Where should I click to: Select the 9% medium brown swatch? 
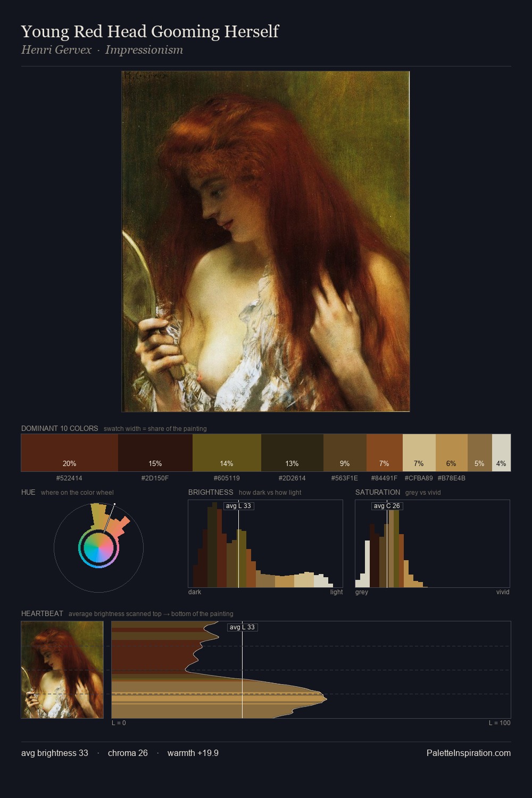pyautogui.click(x=345, y=453)
